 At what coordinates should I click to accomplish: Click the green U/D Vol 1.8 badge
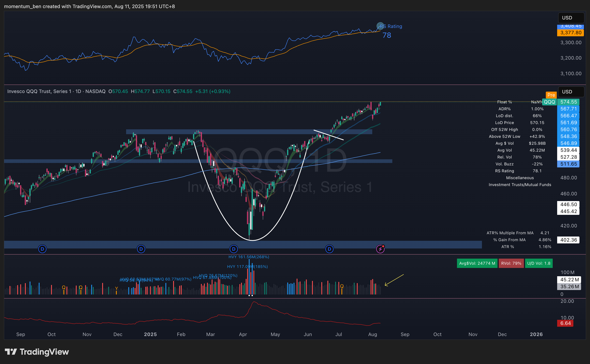click(539, 263)
